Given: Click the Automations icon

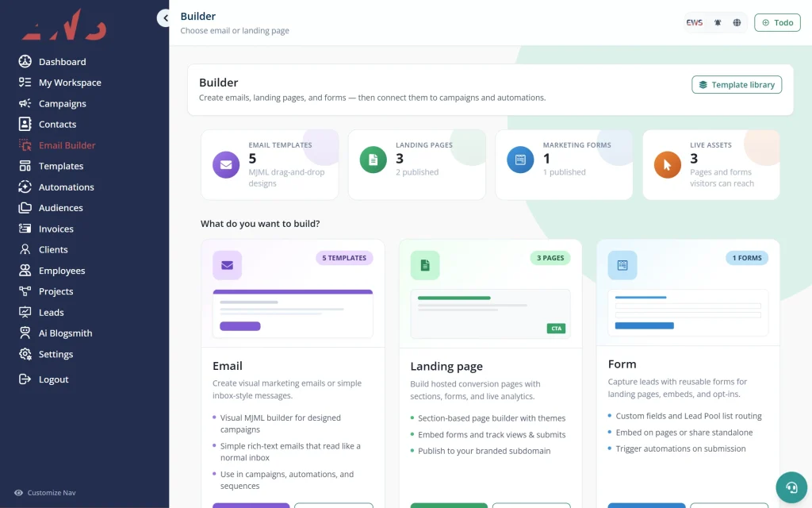Looking at the screenshot, I should pos(25,187).
